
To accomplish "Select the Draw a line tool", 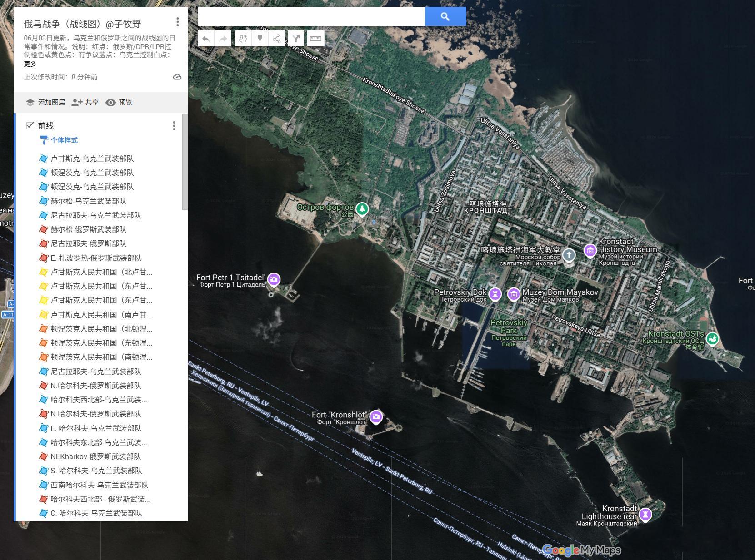I will tap(277, 39).
